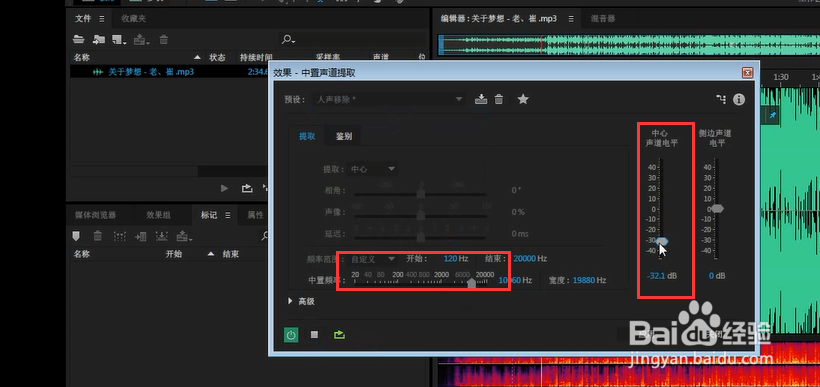
Task: Click the search magnifier in Files panel
Action: [x=288, y=40]
